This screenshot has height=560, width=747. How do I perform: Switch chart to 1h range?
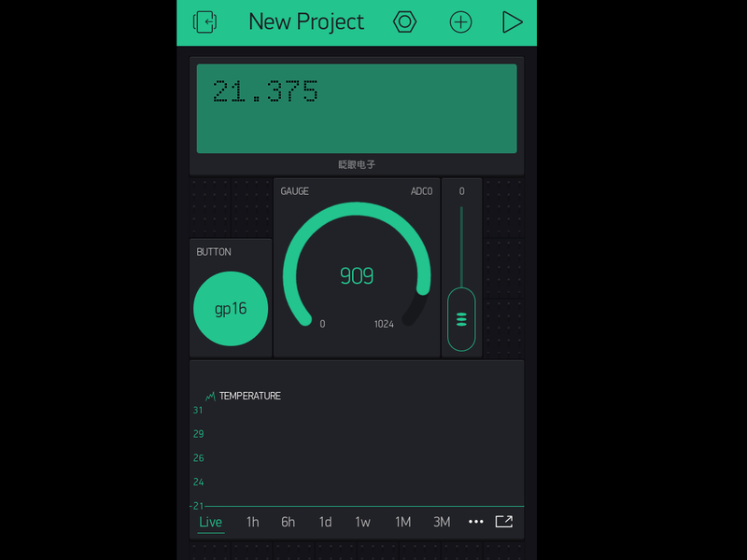(252, 522)
